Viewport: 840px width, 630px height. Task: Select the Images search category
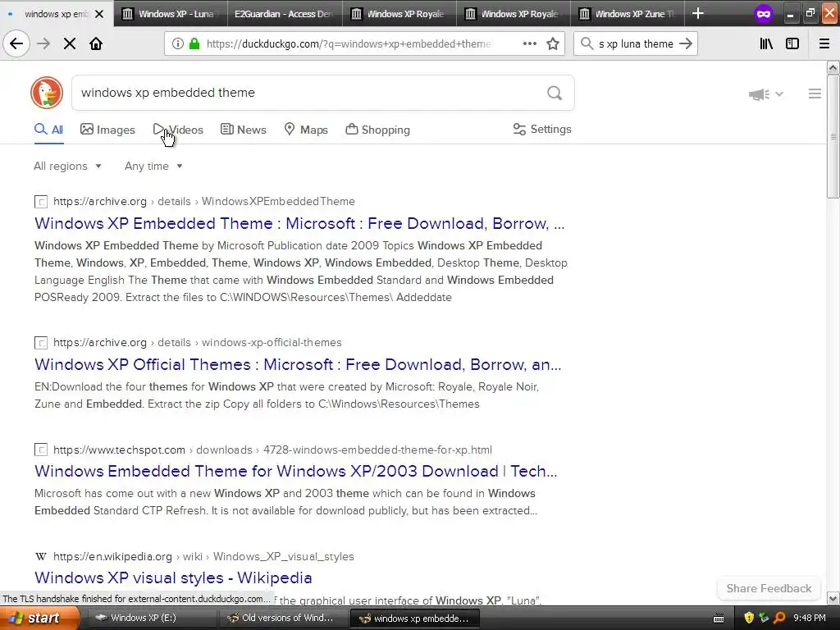pos(107,130)
